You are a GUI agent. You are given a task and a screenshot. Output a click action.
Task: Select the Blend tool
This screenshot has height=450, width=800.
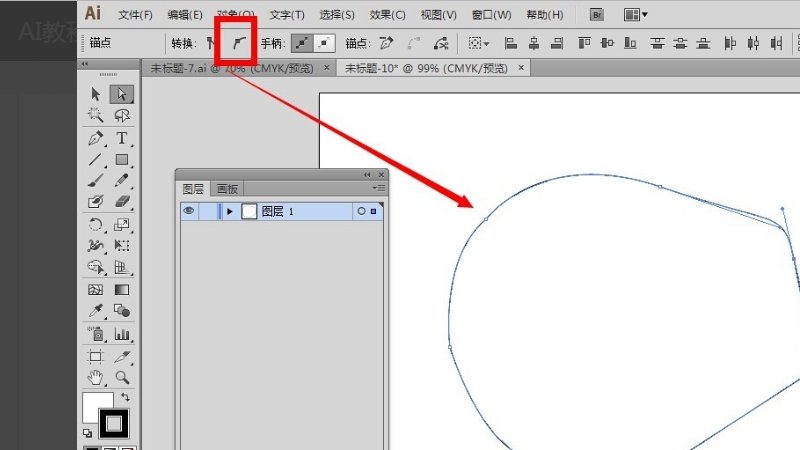click(121, 311)
